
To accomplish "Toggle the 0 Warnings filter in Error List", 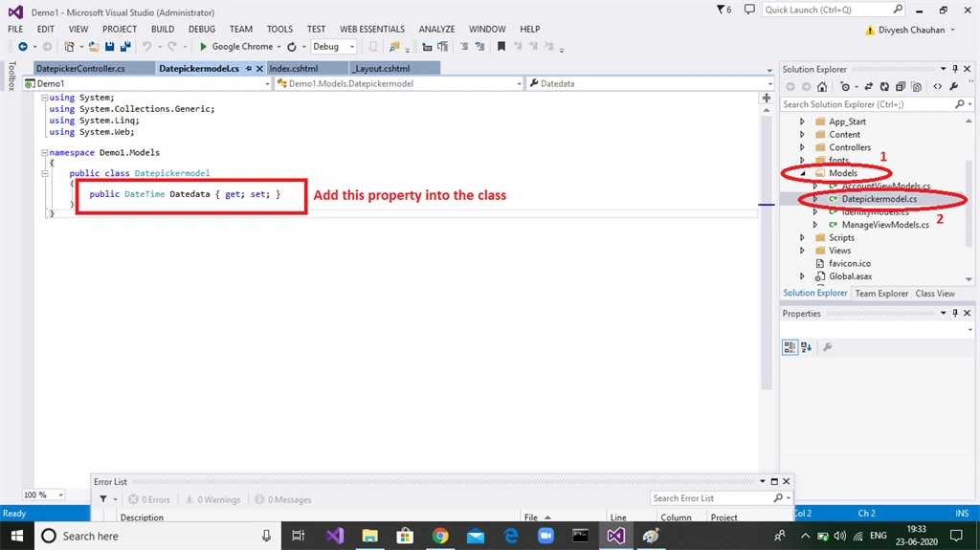I will click(212, 499).
